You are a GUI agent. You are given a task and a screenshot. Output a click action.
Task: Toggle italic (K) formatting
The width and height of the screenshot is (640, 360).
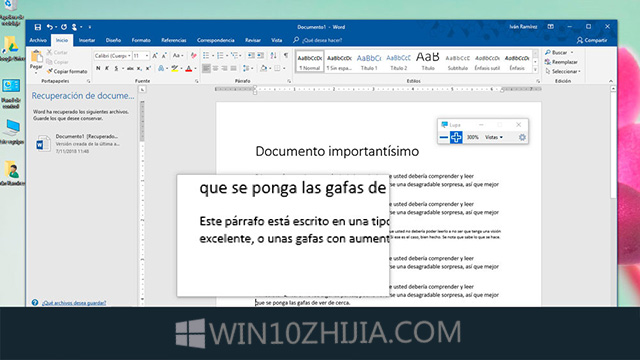coord(107,68)
